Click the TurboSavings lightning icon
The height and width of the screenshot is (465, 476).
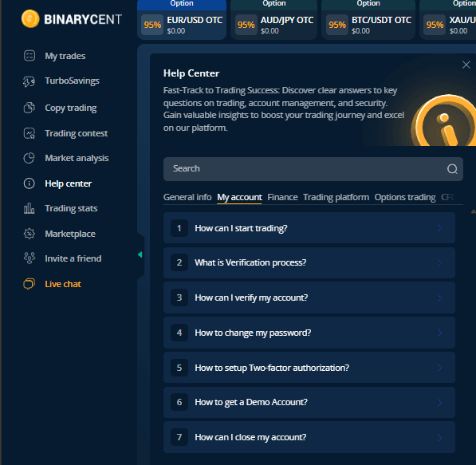pos(30,81)
